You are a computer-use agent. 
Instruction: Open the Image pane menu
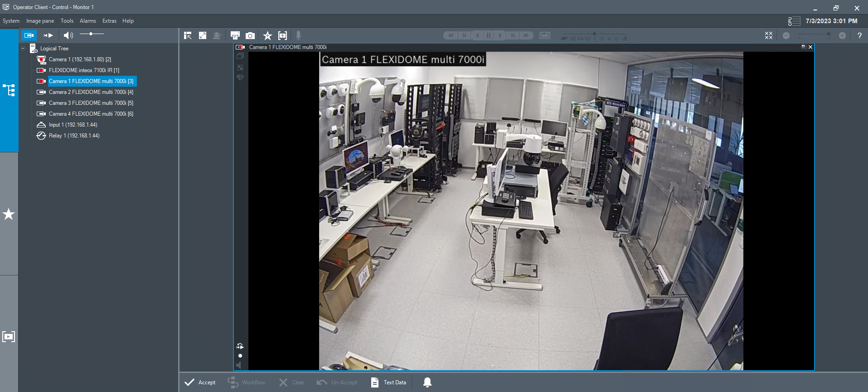tap(40, 21)
